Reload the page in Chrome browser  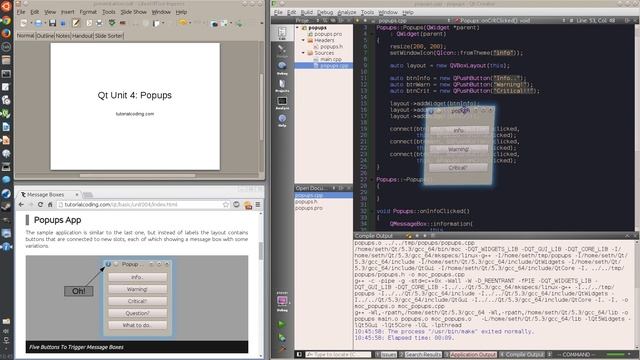pos(40,204)
